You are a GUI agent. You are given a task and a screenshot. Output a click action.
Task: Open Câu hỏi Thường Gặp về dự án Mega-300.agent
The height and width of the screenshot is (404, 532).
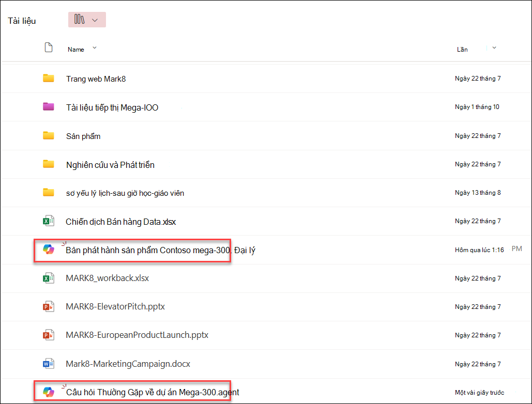[153, 393]
